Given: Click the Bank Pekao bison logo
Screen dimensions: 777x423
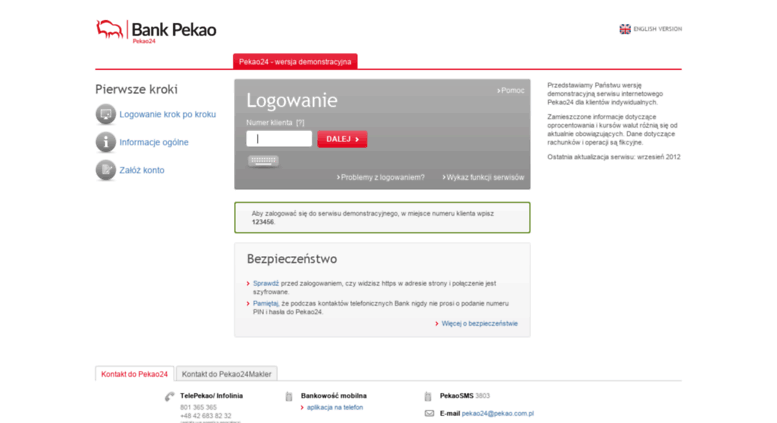Looking at the screenshot, I should pos(110,29).
